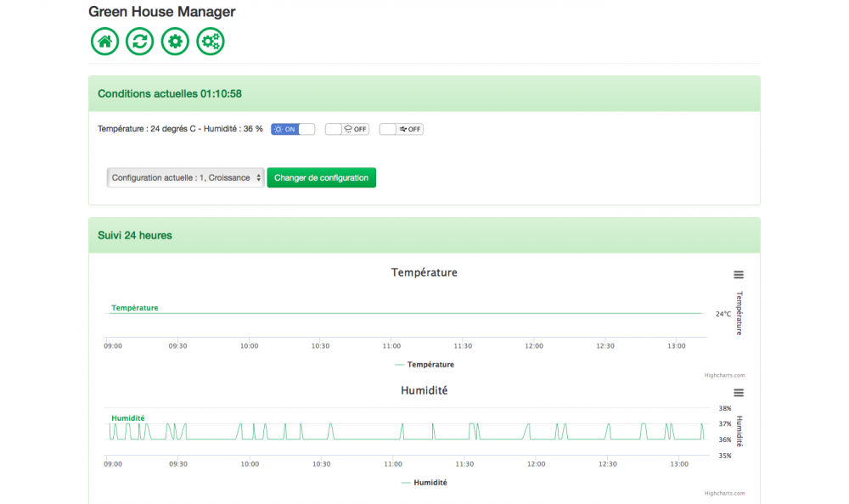Click the temperature and humidity reading text
This screenshot has width=849, height=504.
coord(180,129)
